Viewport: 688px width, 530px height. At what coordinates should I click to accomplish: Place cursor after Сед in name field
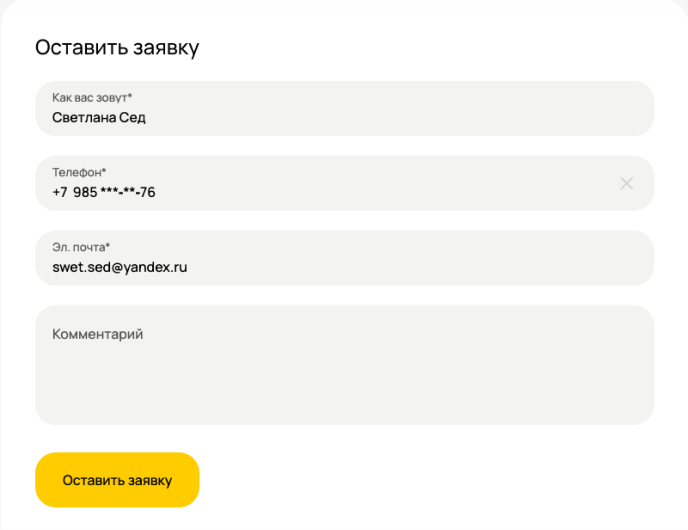pos(147,117)
